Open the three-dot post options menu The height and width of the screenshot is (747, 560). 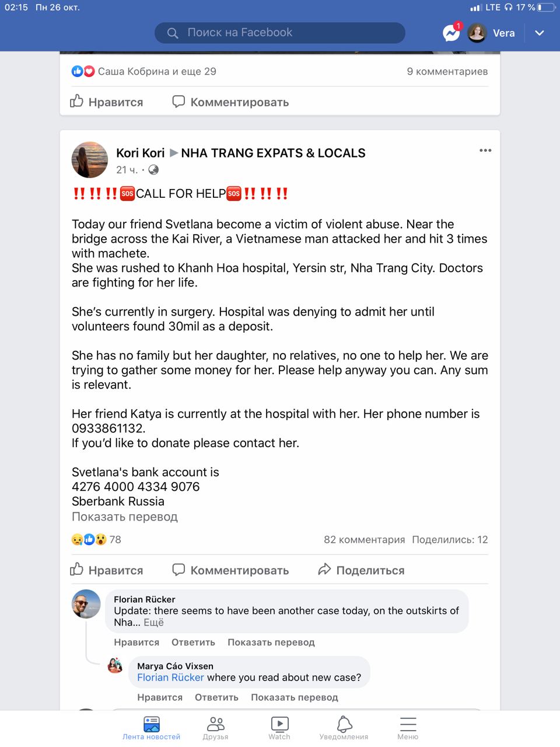(485, 151)
